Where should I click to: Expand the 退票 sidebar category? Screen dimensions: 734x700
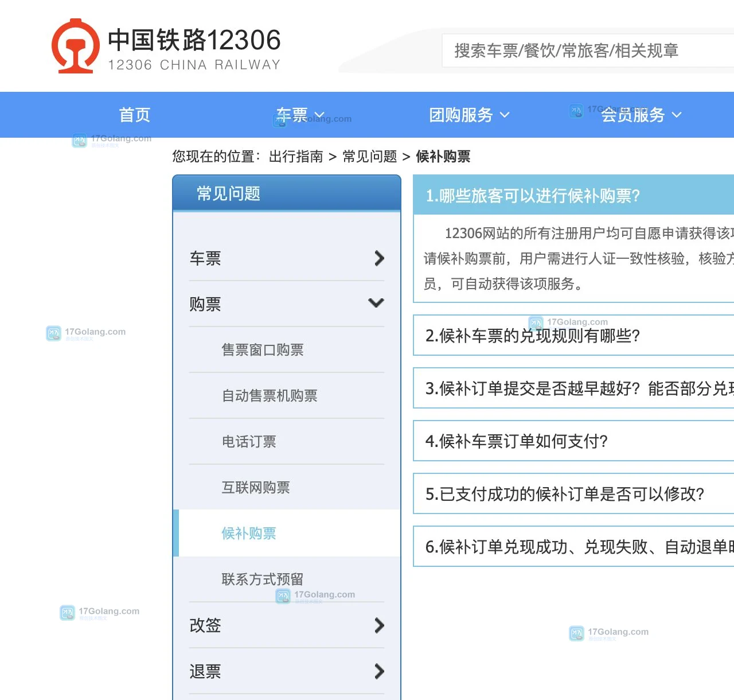287,671
